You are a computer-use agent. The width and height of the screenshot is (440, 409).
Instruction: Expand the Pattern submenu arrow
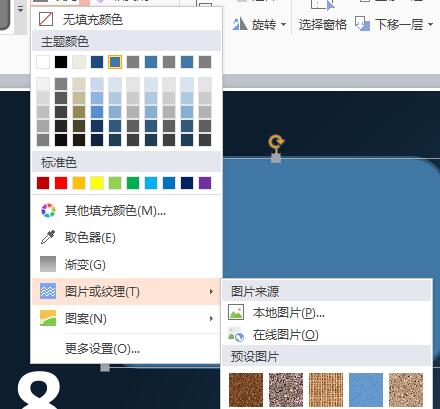coord(211,319)
